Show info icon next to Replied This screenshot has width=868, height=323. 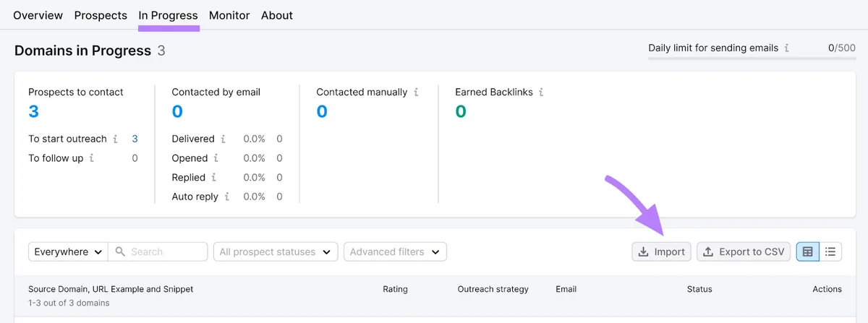pos(213,178)
